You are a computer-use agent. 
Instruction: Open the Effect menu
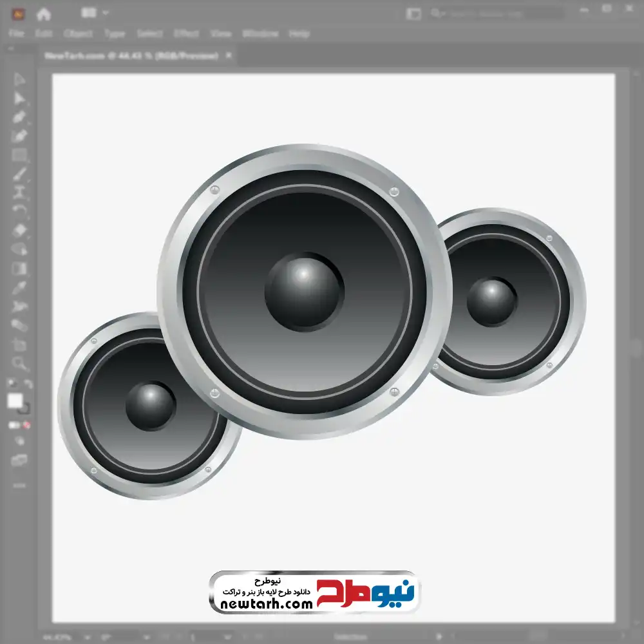[187, 33]
